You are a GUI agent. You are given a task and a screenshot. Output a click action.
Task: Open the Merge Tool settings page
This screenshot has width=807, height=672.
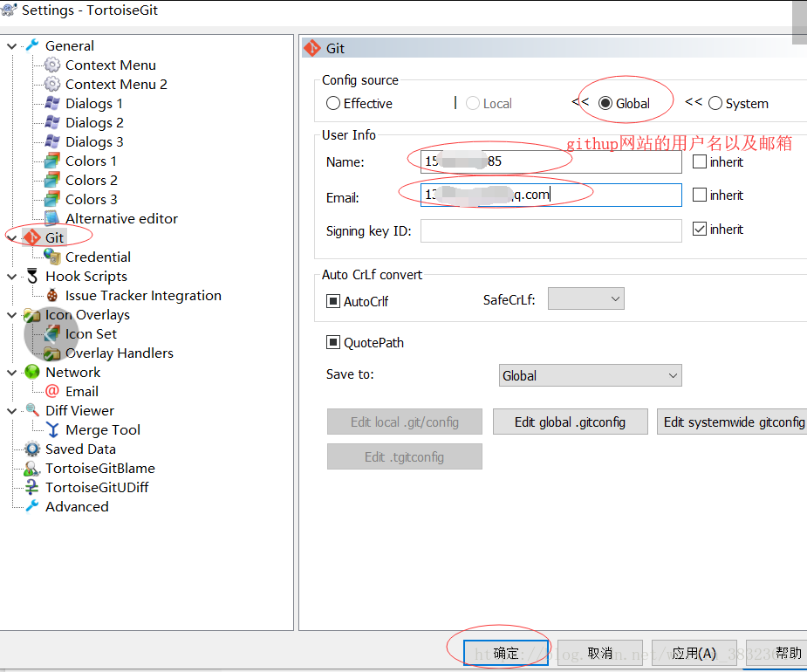[103, 429]
